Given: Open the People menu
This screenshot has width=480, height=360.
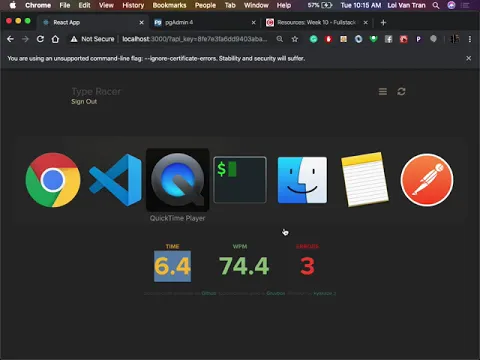Looking at the screenshot, I should pos(205,5).
